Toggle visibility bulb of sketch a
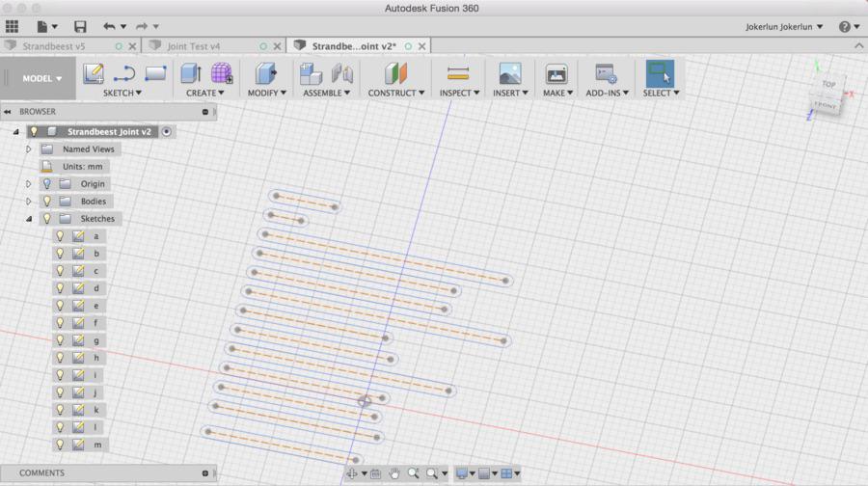 pyautogui.click(x=60, y=236)
